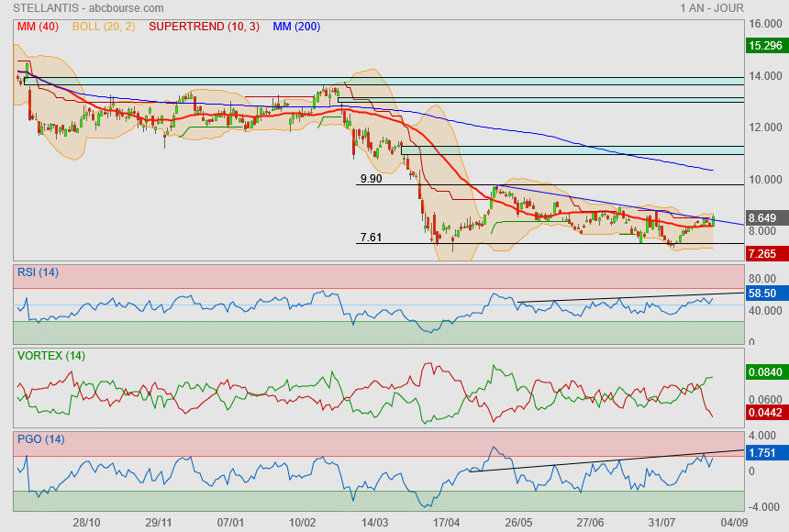The image size is (789, 532).
Task: Click the VORTEX (14) panel label
Action: click(50, 356)
